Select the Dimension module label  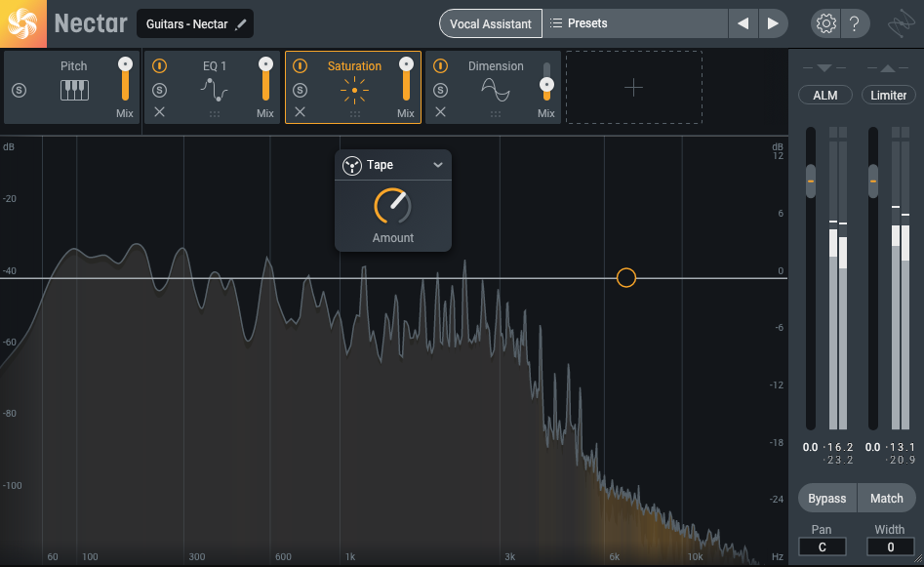tap(496, 66)
